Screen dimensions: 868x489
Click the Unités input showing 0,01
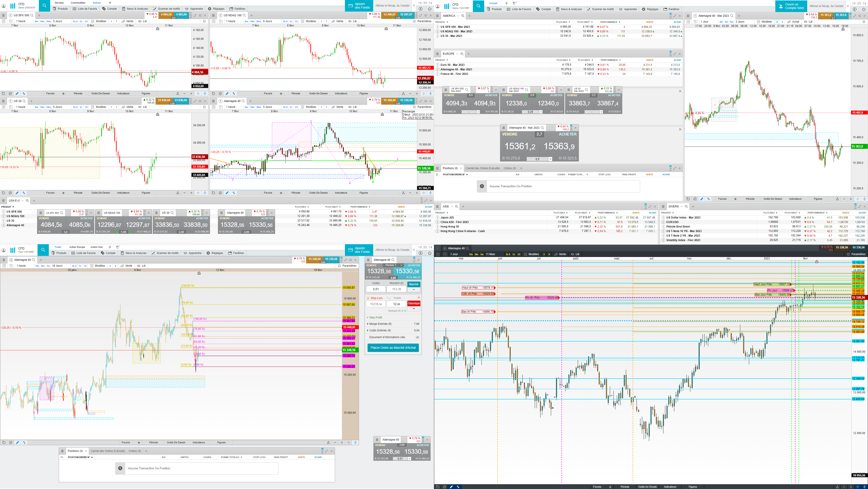tap(376, 289)
